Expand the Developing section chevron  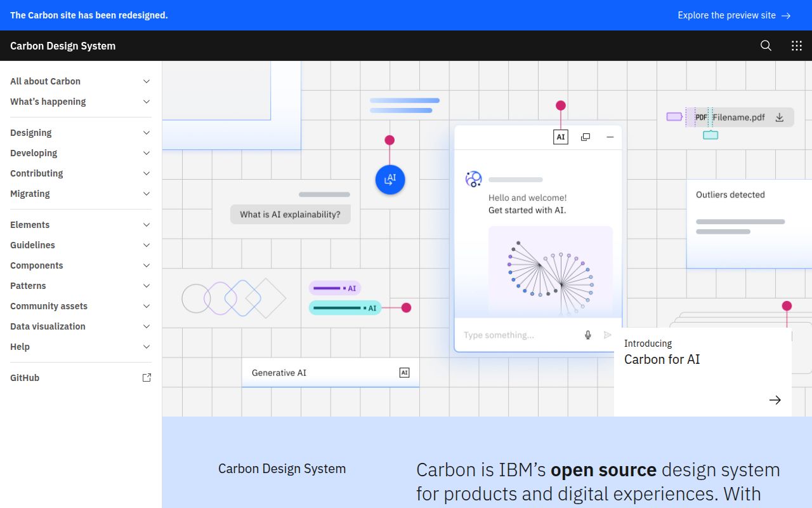147,153
